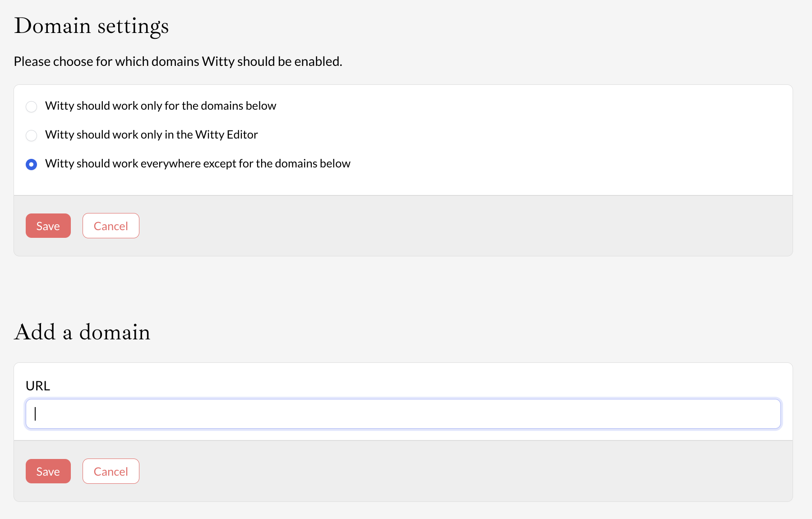Save the Domain settings options
Viewport: 812px width, 519px height.
48,226
